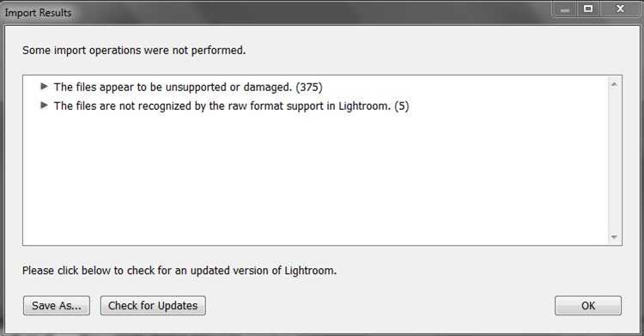
Task: Select "The files appear to be unsupported or damaged" row
Action: coord(188,87)
